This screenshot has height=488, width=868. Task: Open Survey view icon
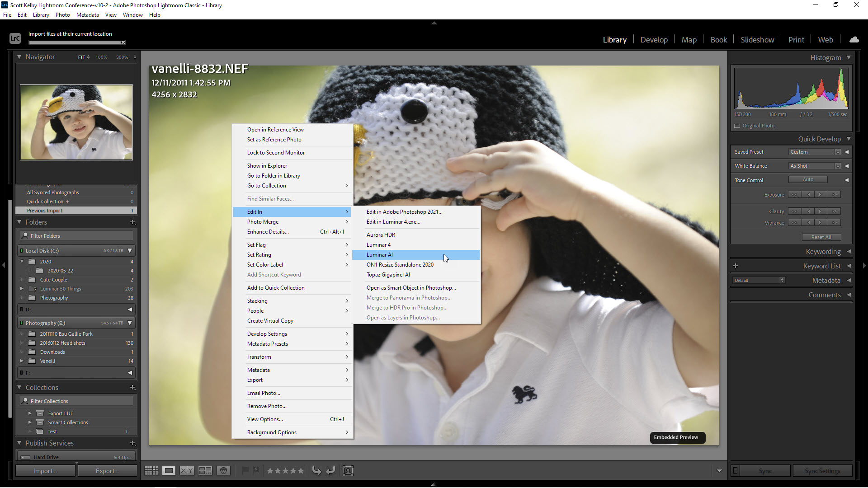pyautogui.click(x=205, y=471)
